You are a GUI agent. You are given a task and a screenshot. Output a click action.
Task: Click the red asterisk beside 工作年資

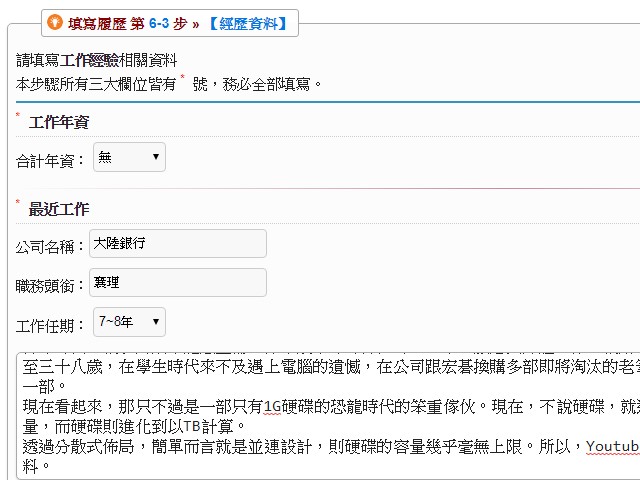tap(18, 116)
